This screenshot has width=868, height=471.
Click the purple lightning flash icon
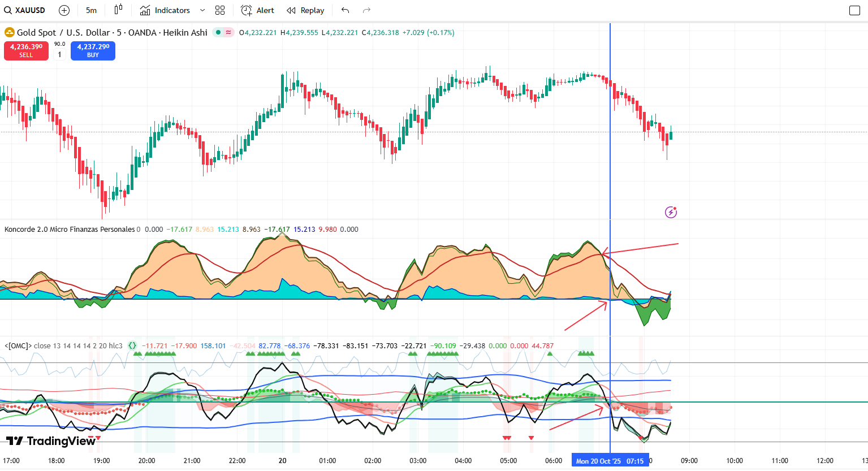[671, 212]
